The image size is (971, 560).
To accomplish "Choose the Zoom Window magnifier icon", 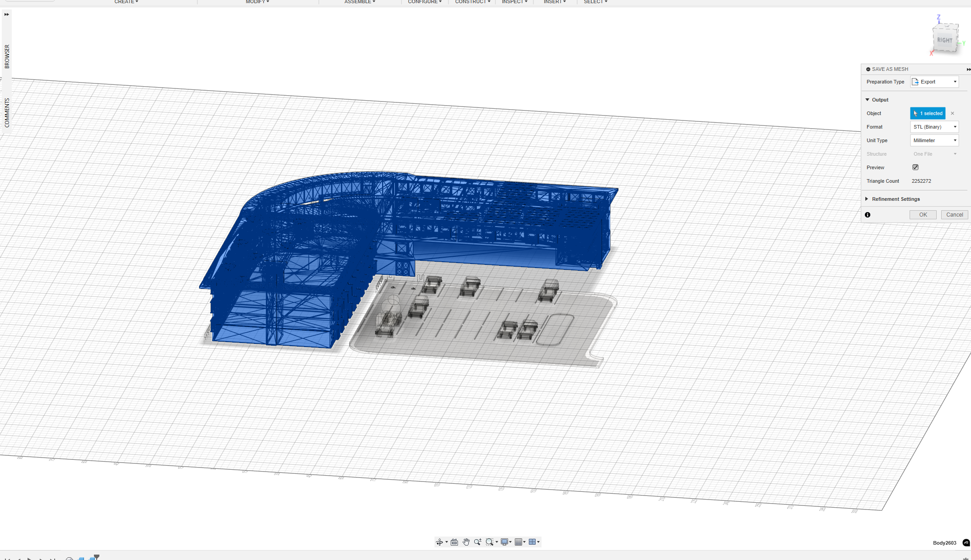I will click(489, 542).
